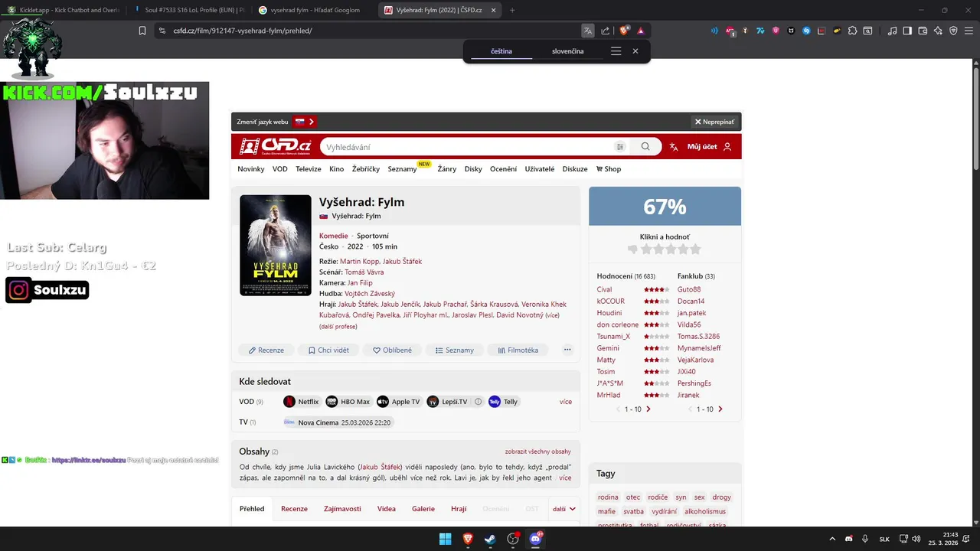Open Žánry menu item
This screenshot has width=980, height=551.
(447, 169)
